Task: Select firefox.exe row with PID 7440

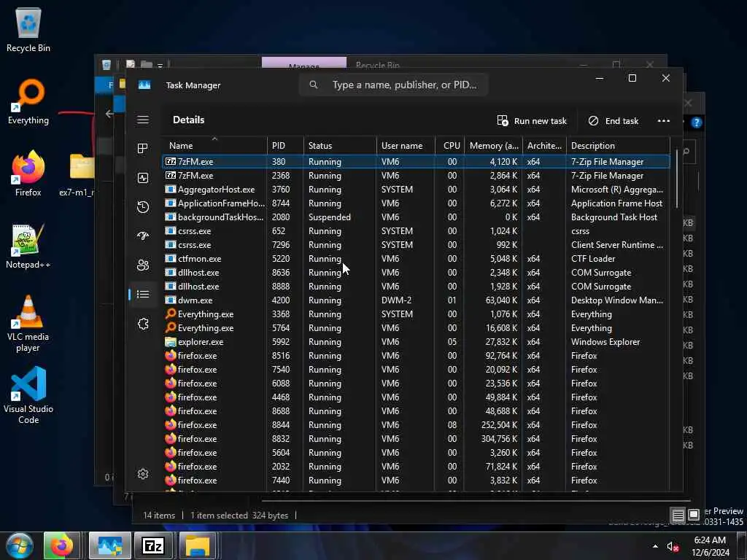Action: (416, 480)
